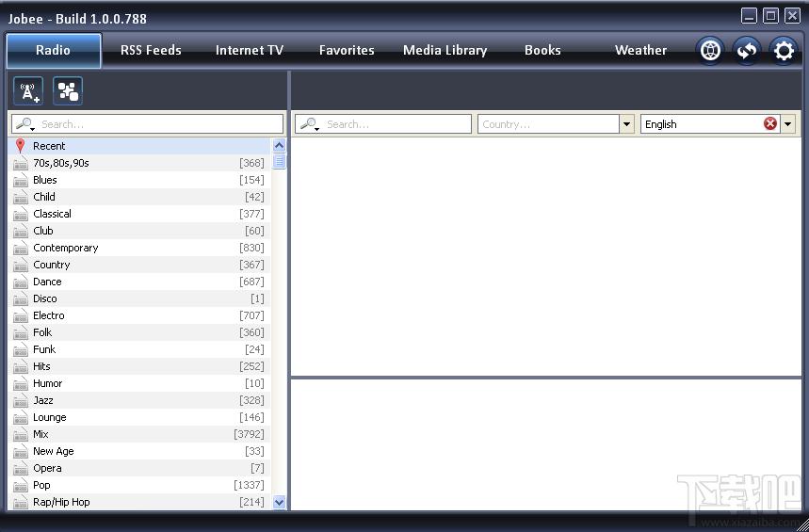Click radio icon beside Club
Viewport: 809px width, 532px height.
pyautogui.click(x=21, y=232)
